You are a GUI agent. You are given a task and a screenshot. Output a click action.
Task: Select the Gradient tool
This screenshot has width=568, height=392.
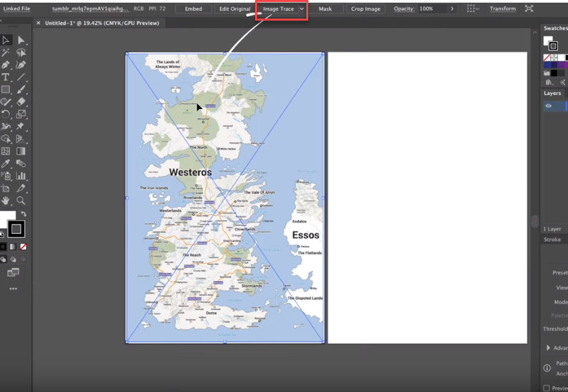21,151
